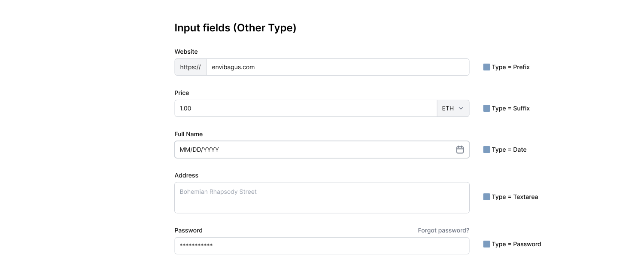Click the Full Name field label

(188, 134)
